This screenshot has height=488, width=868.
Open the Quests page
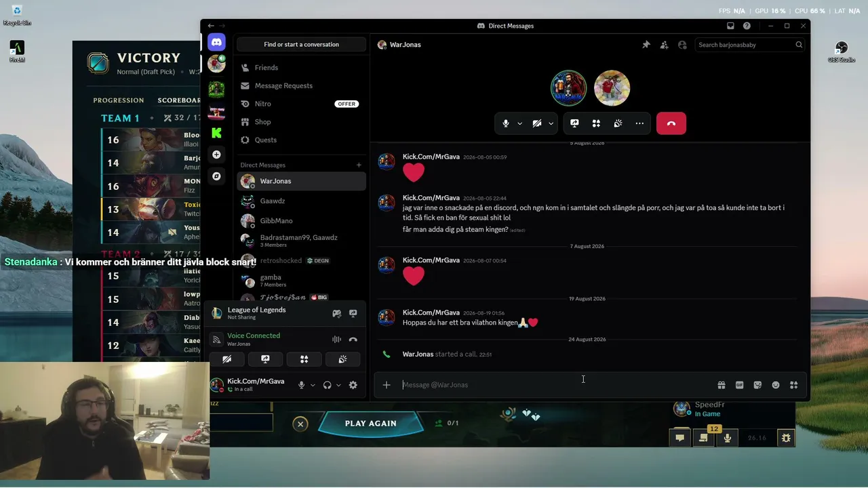click(x=301, y=140)
